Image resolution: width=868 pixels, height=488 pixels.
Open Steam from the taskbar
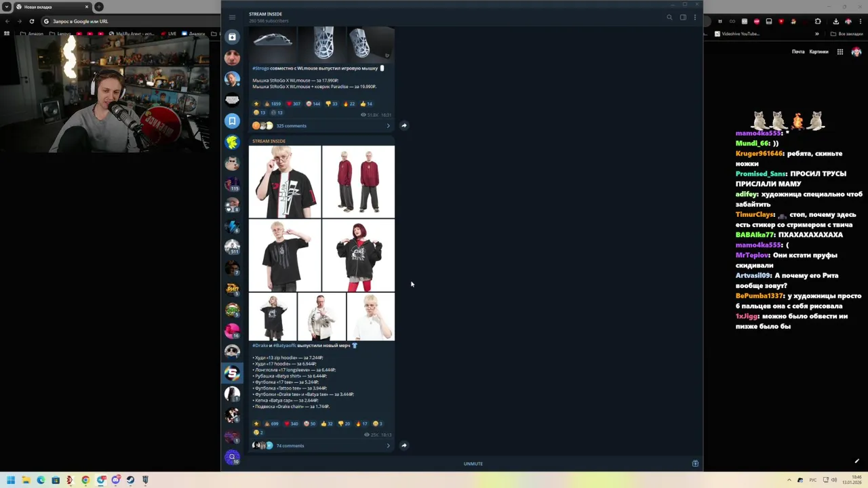point(130,480)
